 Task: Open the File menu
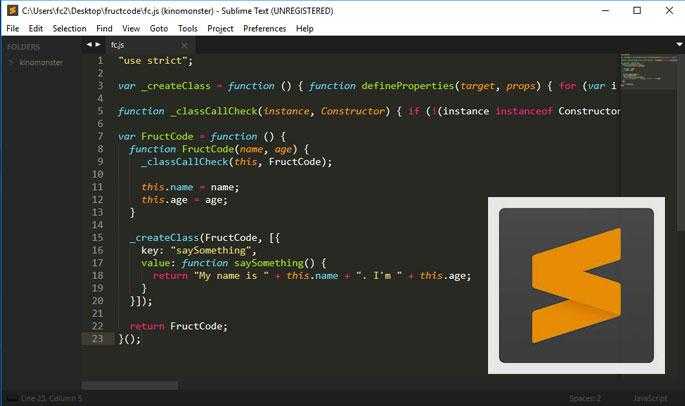13,28
